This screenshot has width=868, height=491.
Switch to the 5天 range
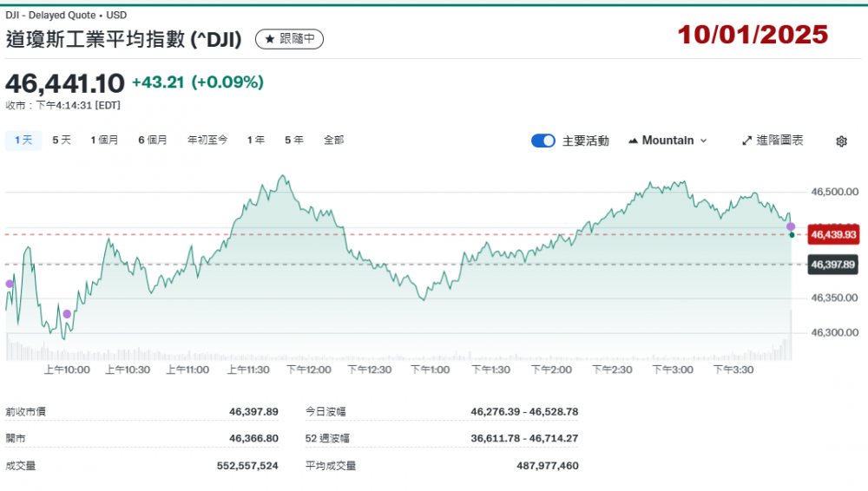62,140
